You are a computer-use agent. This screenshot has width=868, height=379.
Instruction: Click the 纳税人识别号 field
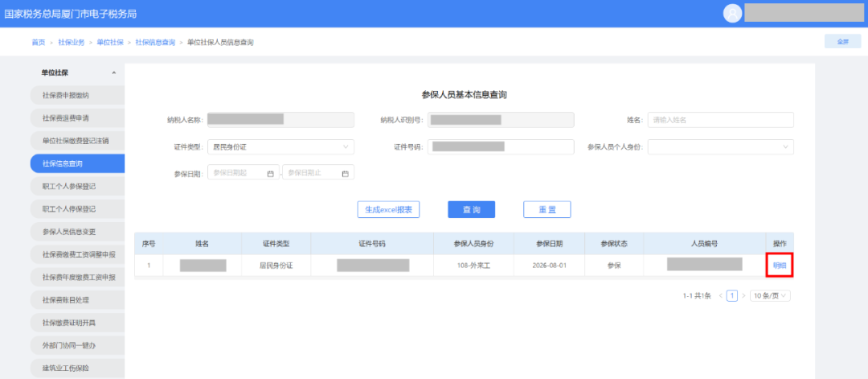point(501,120)
